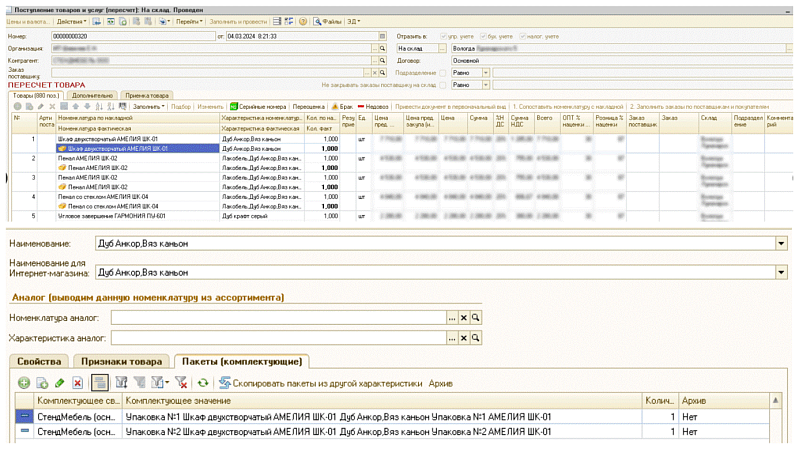Image resolution: width=799 pixels, height=449 pixels.
Task: Click Скопировать пакеты из другой характеристики
Action: click(321, 383)
